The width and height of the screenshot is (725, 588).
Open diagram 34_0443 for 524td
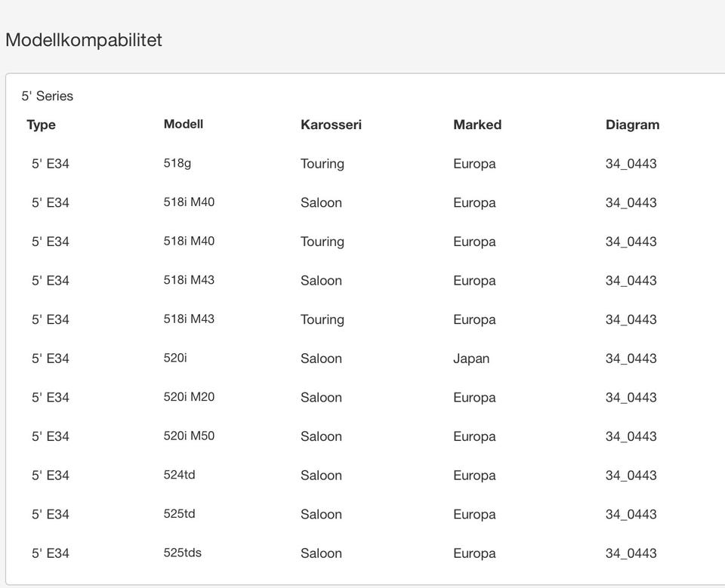coord(631,476)
